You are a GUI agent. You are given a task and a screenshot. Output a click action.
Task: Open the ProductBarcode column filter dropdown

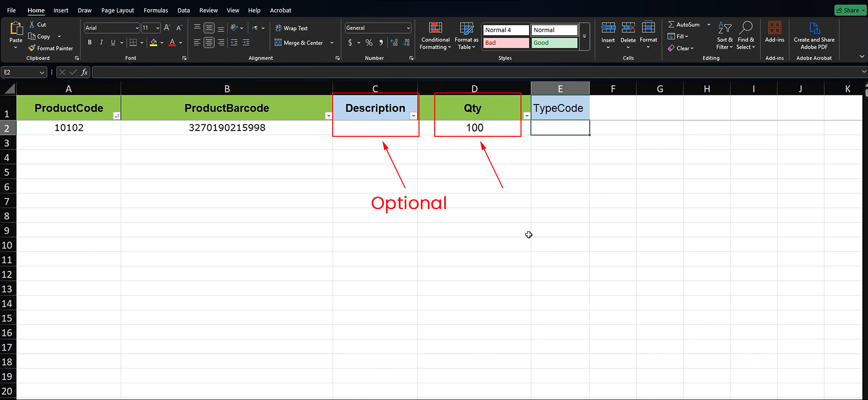328,116
